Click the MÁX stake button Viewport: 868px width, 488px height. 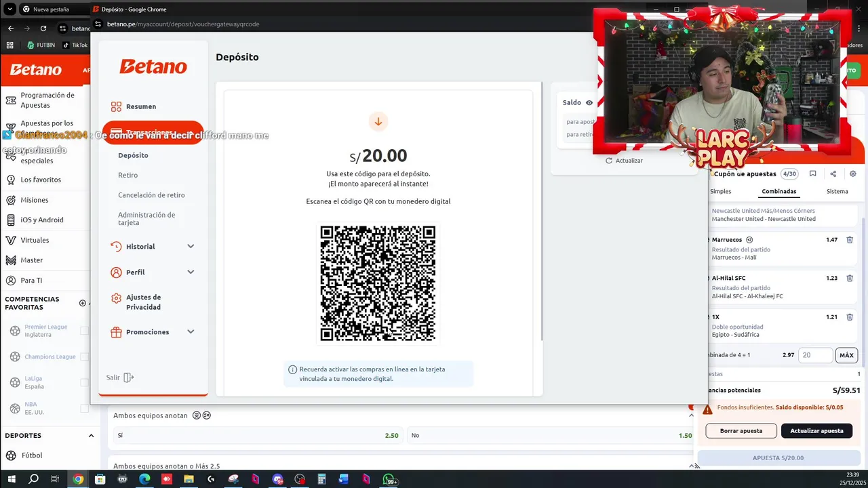[x=846, y=355]
